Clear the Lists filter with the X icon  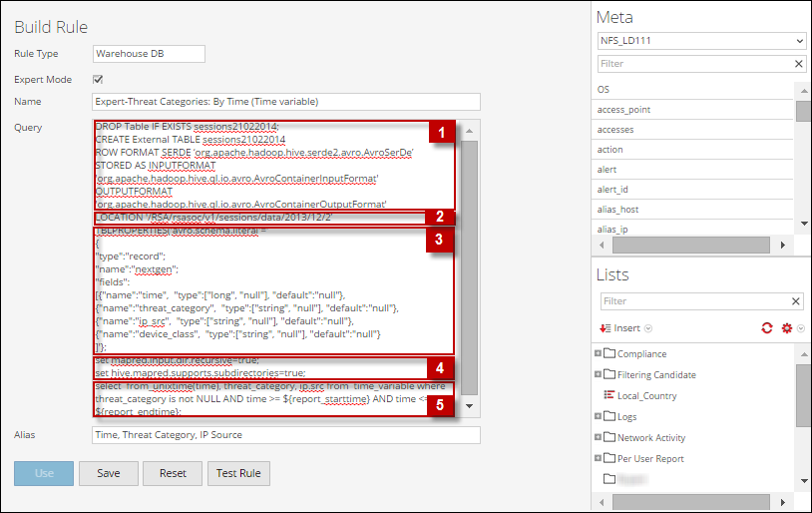796,301
